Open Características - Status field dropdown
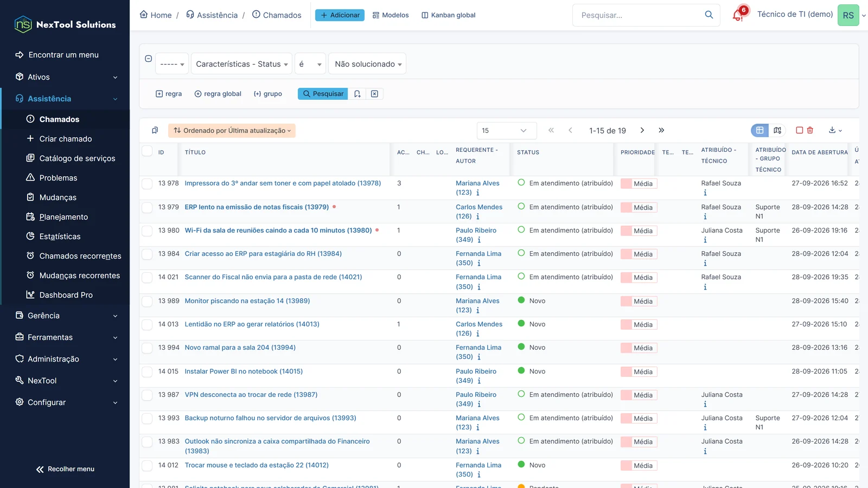Screen dimensions: 868x488 click(241, 64)
